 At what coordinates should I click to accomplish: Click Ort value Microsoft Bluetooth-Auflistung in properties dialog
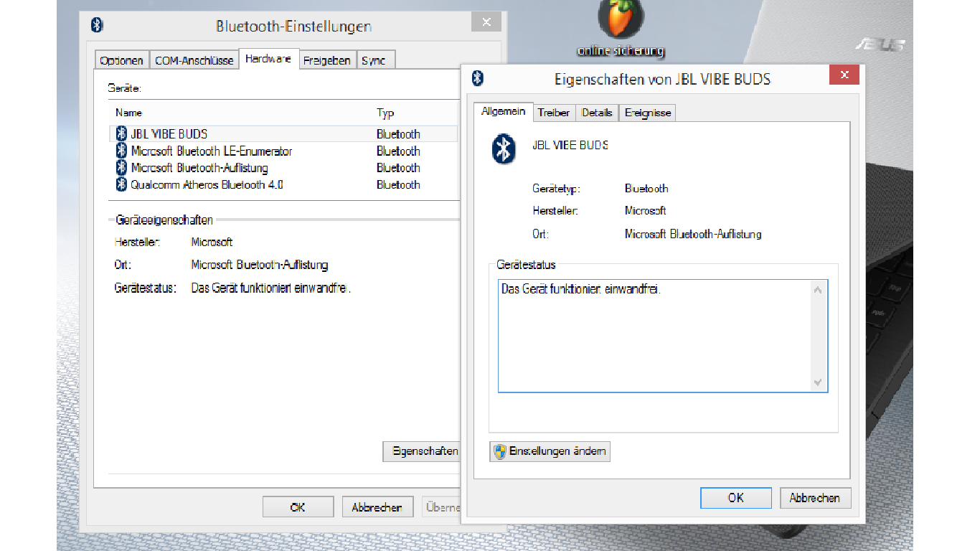click(693, 234)
